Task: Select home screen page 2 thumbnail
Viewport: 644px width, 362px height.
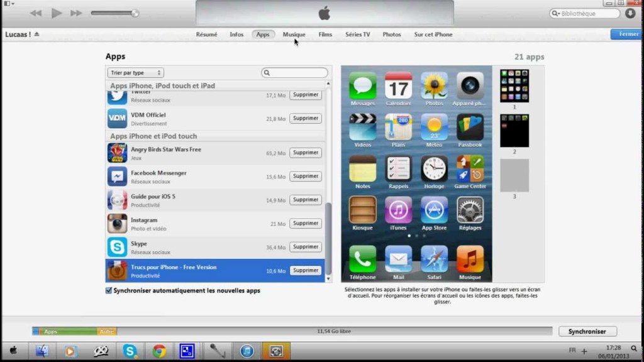Action: pyautogui.click(x=514, y=131)
